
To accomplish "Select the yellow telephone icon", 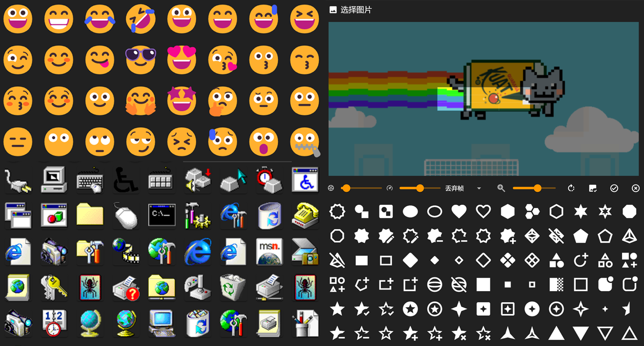I will pos(305,215).
